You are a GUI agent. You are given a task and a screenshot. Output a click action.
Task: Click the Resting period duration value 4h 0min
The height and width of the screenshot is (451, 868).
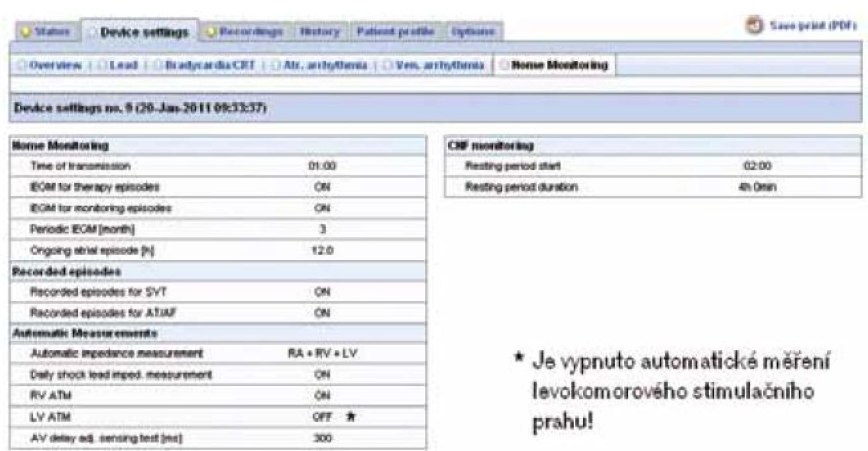tap(757, 187)
